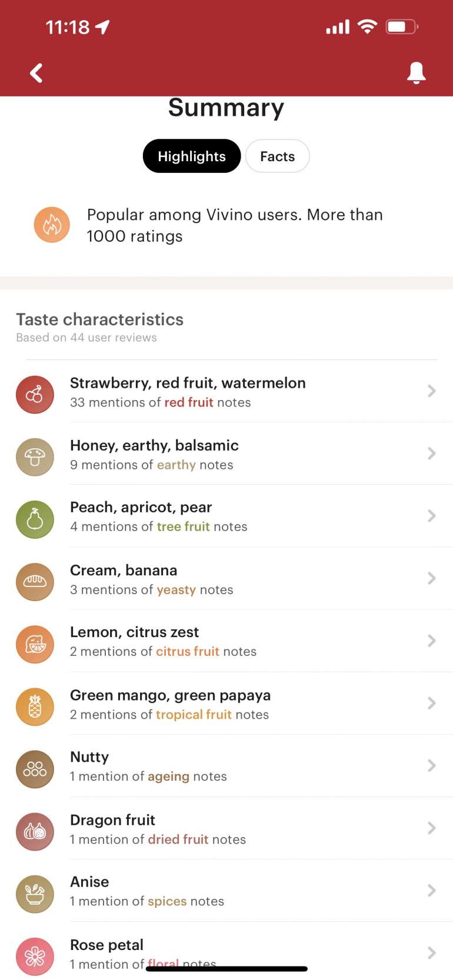Tap the tropical fruit pineapple icon
The image size is (453, 980).
point(35,706)
